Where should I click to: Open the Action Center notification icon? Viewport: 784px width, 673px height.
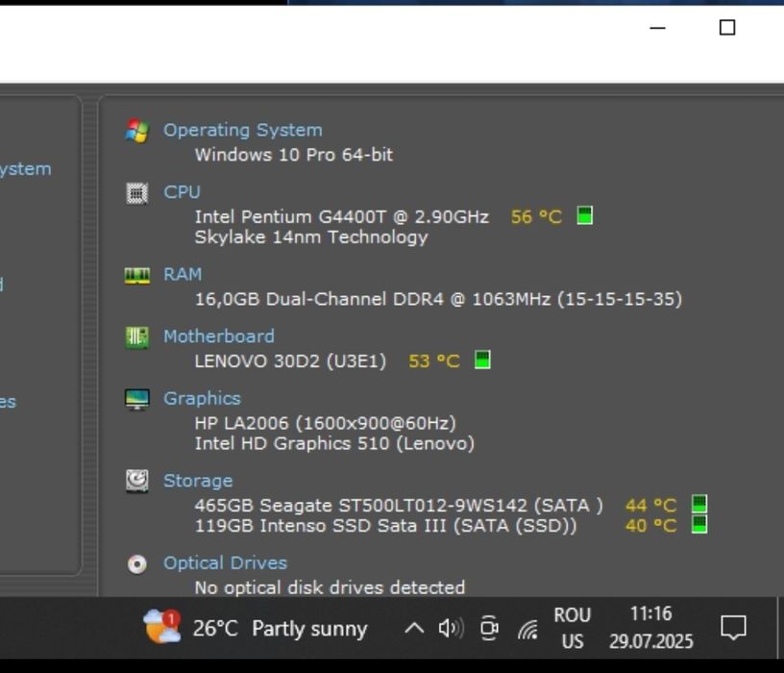[733, 628]
